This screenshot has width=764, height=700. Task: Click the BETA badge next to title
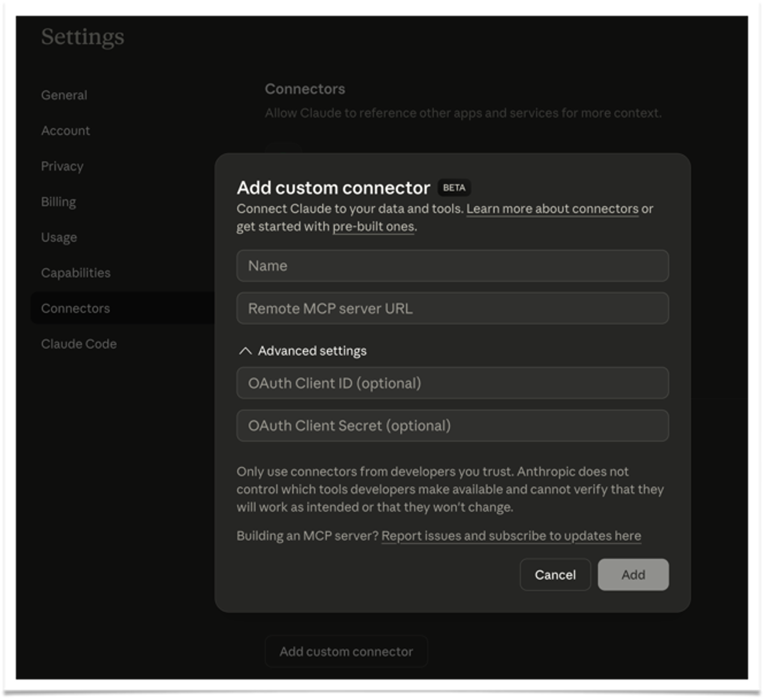[454, 188]
